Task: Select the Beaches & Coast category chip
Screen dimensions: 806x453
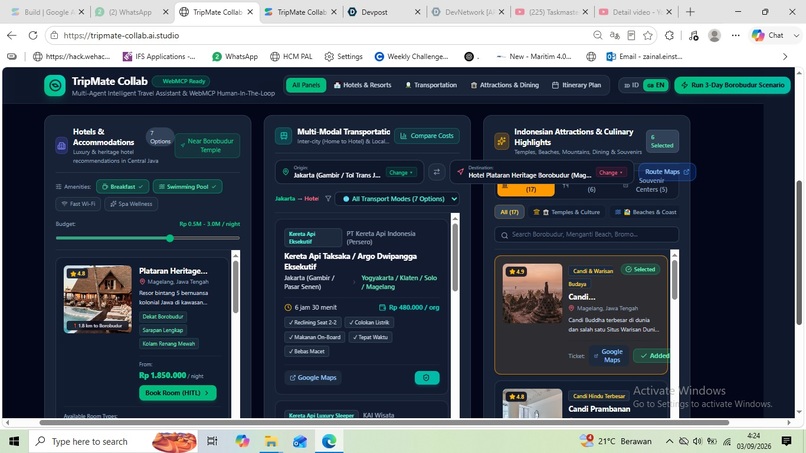Action: [x=645, y=212]
